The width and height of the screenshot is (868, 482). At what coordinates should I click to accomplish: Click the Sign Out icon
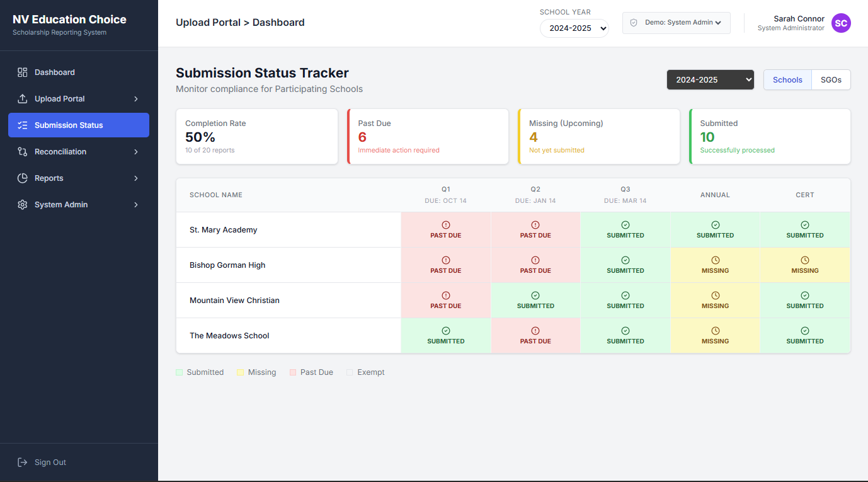pos(21,462)
